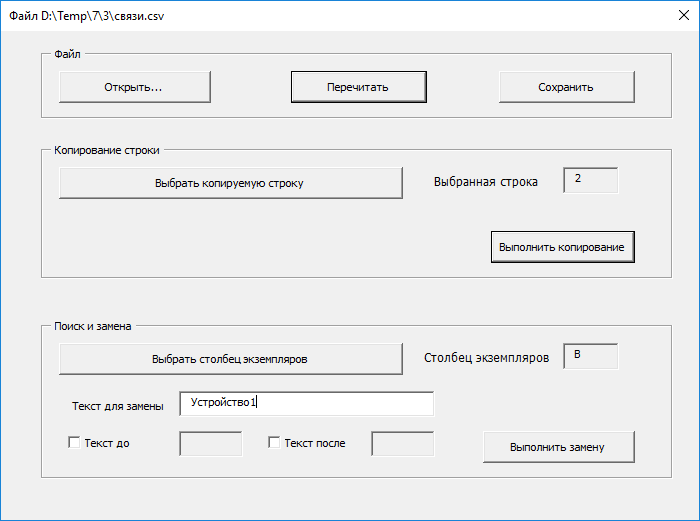The width and height of the screenshot is (700, 521).
Task: Close the связи.csv dialog window
Action: click(683, 16)
